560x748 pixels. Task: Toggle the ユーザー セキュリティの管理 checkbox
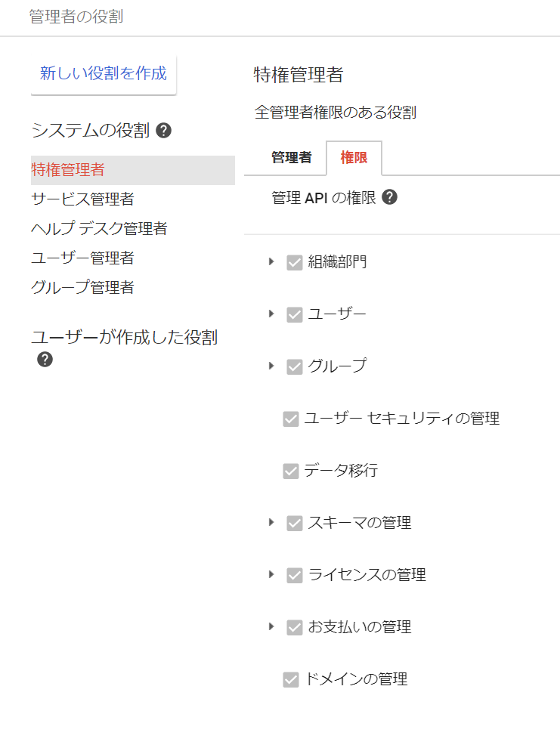pos(291,419)
